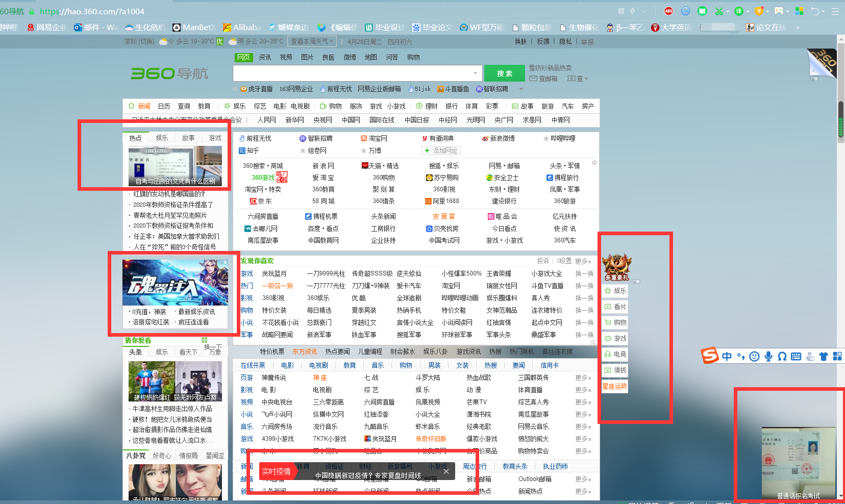Screen dimensions: 845x504
Task: Open the 论文在线 bookmark
Action: coord(766,28)
